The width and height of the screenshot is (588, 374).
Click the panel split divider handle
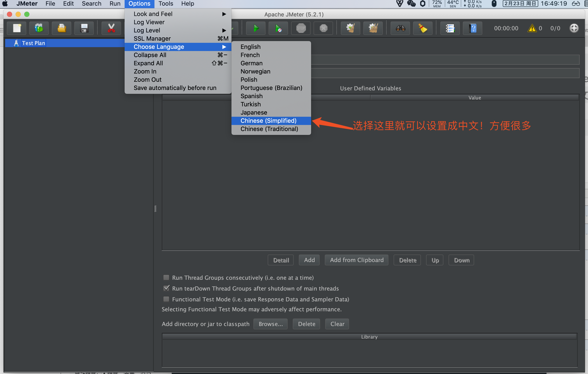tap(155, 209)
